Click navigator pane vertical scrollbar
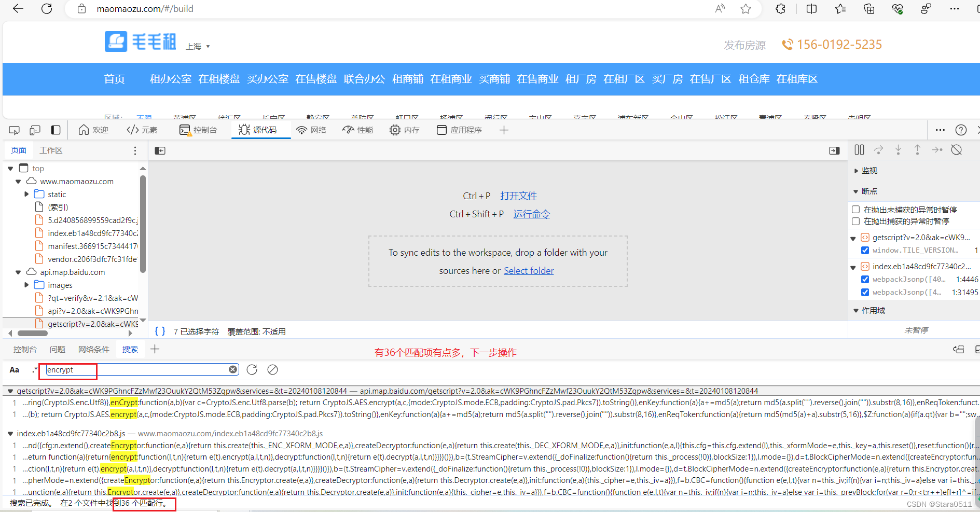 143,224
